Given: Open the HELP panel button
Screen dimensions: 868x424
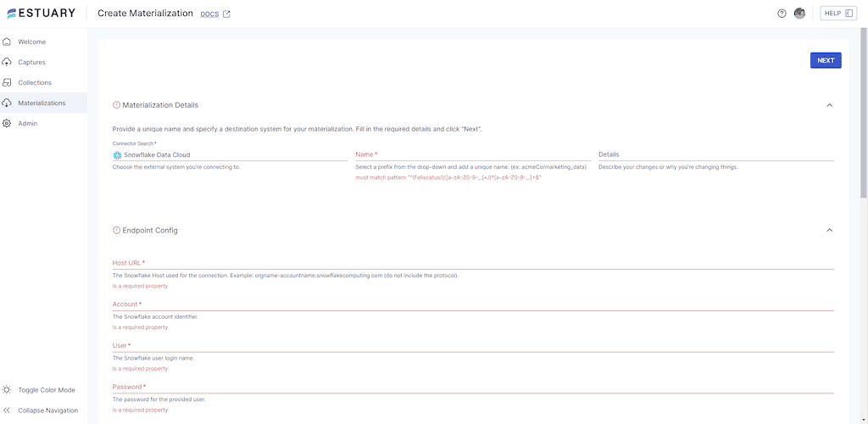Looking at the screenshot, I should [x=838, y=14].
